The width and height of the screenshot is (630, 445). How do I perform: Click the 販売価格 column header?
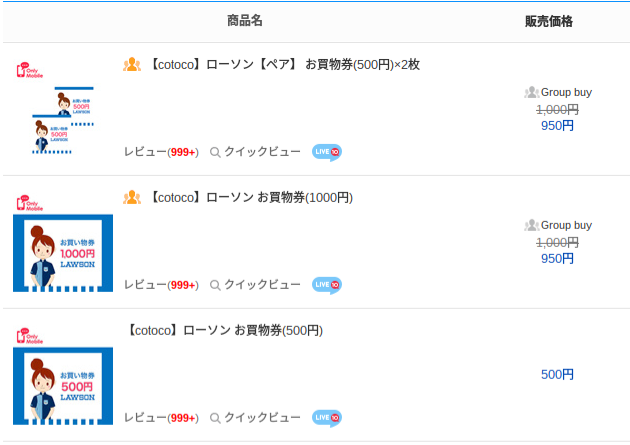tap(549, 21)
